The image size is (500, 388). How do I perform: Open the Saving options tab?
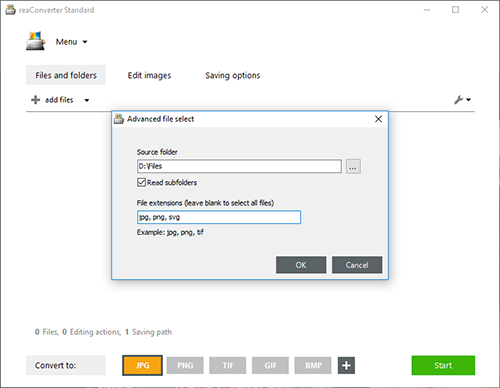coord(233,75)
